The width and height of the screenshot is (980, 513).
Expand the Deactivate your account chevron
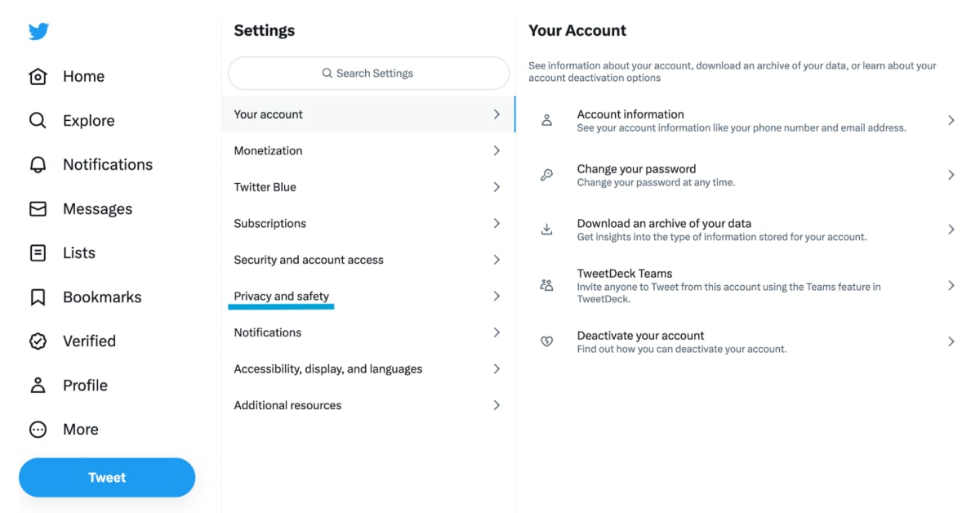pos(951,341)
